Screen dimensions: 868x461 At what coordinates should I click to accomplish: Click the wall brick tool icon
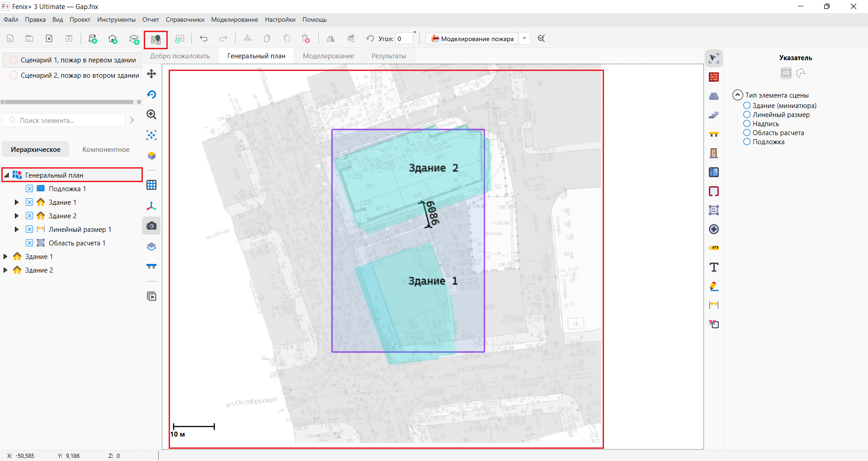[714, 77]
